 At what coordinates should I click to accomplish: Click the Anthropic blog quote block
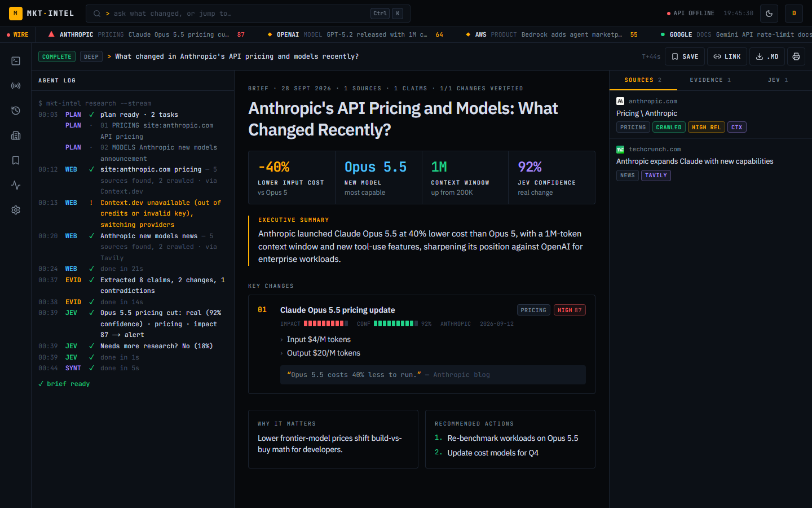click(x=433, y=375)
